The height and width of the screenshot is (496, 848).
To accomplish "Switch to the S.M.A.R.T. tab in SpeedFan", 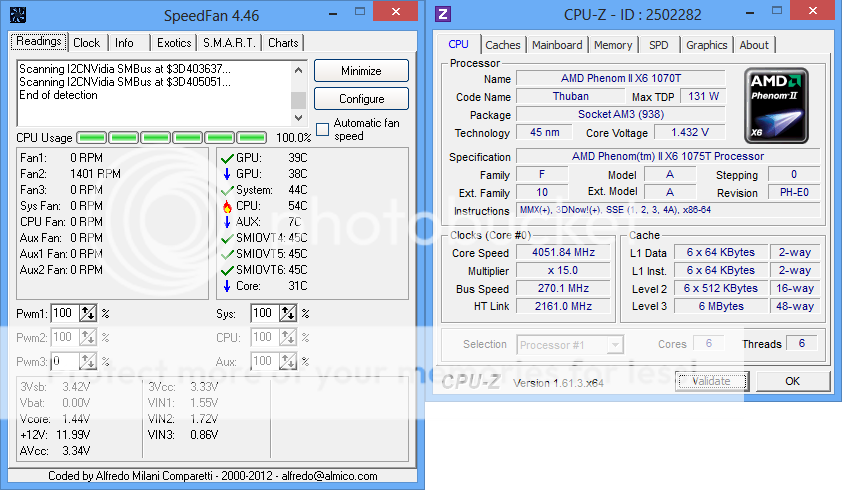I will pyautogui.click(x=230, y=43).
